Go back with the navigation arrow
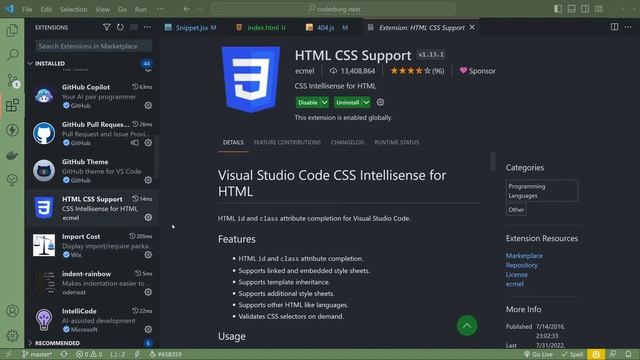Screen dimensions: 640x360 point(187,9)
